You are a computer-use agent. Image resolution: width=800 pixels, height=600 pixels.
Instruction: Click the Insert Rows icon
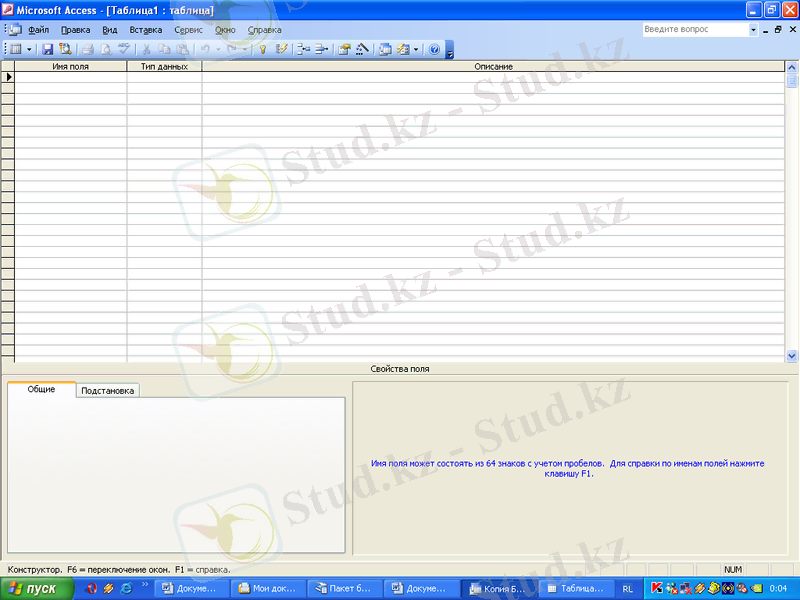pyautogui.click(x=304, y=49)
